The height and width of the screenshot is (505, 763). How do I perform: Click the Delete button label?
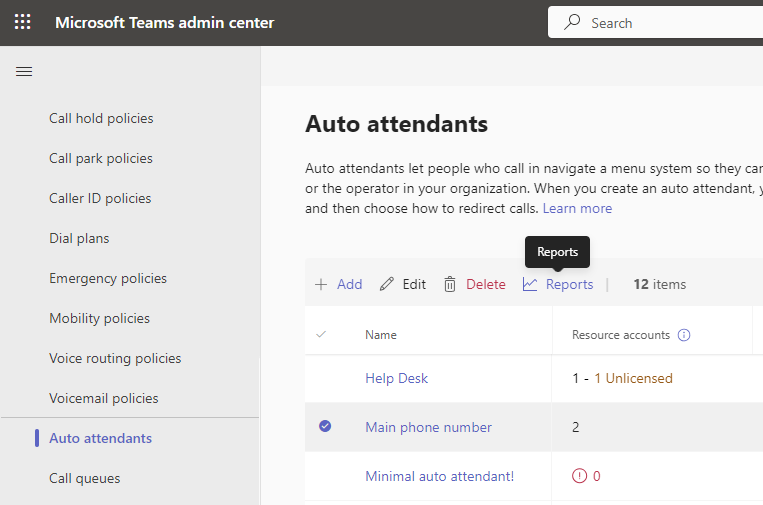pos(486,284)
